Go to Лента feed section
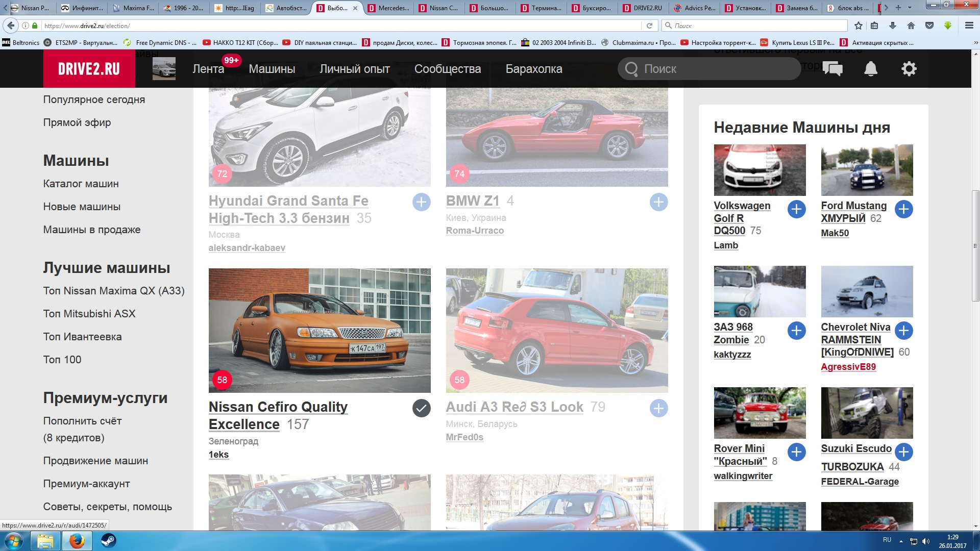The image size is (980, 551). [x=208, y=69]
